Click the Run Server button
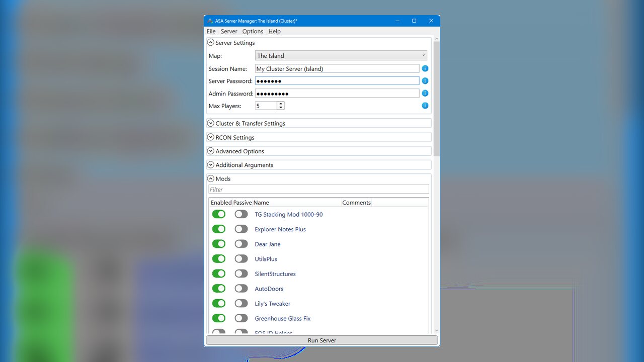This screenshot has width=644, height=362. [x=322, y=340]
